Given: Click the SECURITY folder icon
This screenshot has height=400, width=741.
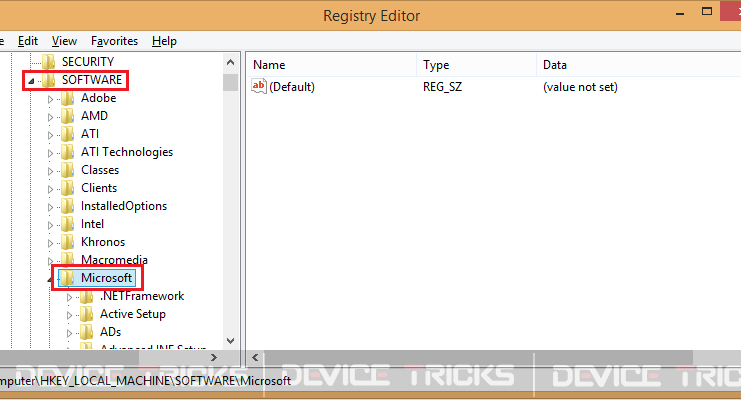Looking at the screenshot, I should point(48,61).
